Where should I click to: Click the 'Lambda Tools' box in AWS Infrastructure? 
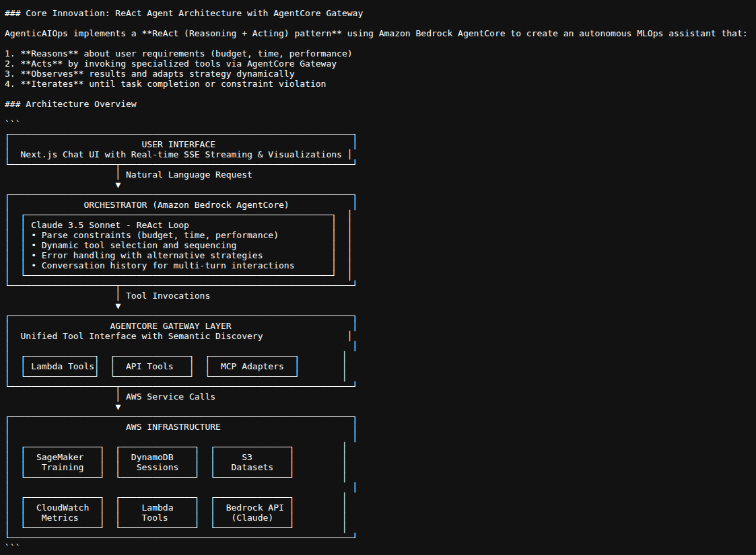157,513
